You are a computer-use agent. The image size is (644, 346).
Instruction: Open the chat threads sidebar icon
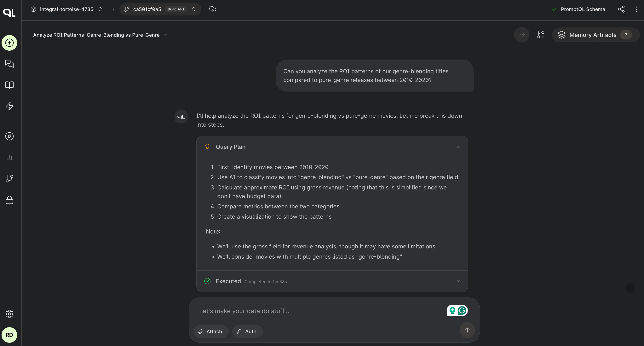pos(9,64)
